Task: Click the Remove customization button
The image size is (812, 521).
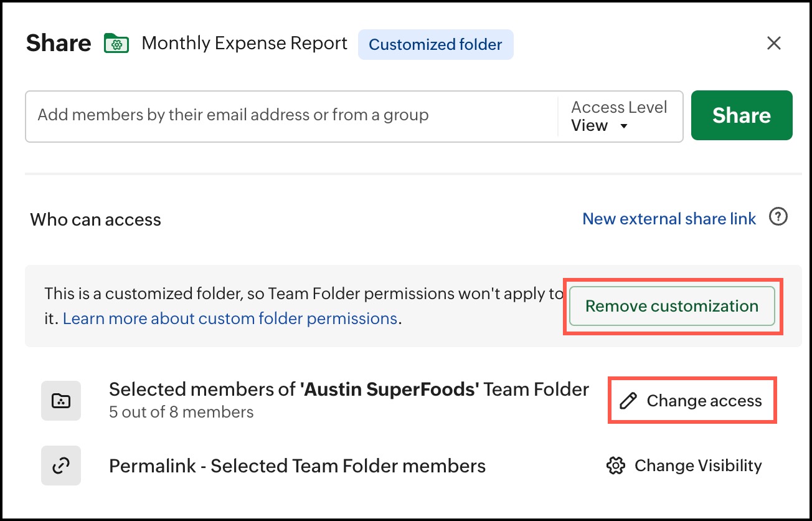Action: (671, 306)
